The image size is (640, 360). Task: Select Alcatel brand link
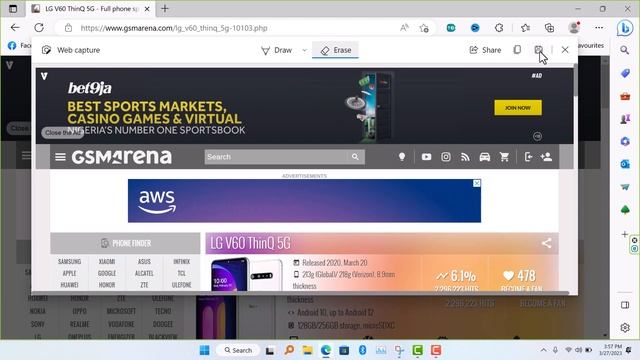(144, 273)
